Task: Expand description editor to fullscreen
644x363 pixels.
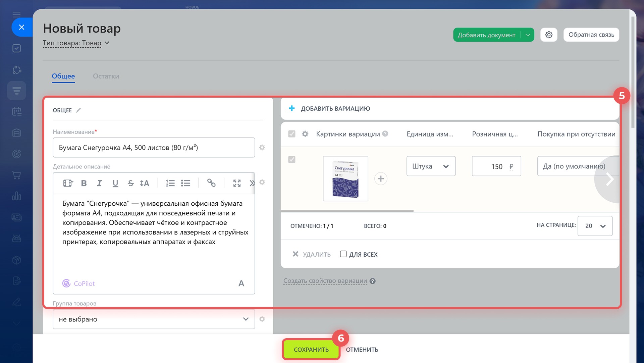Action: point(237,183)
